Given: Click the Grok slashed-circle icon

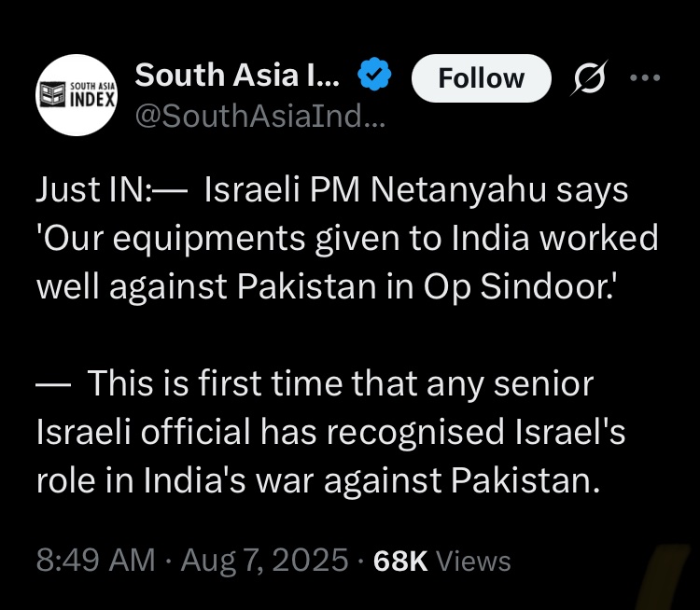Looking at the screenshot, I should [588, 78].
